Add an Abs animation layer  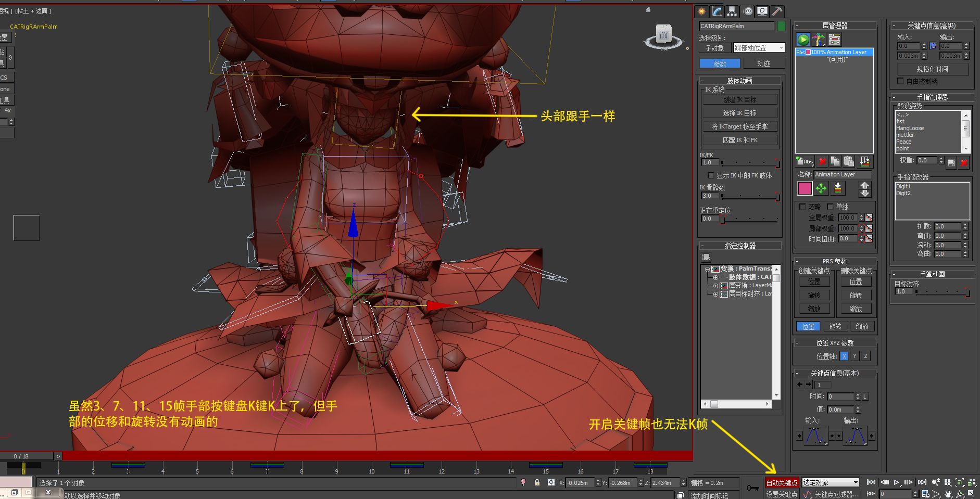(805, 161)
